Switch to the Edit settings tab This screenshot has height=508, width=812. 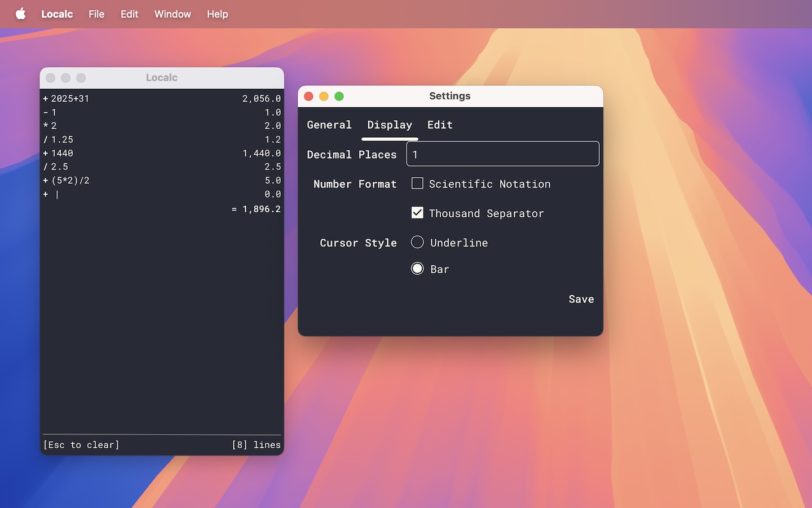pos(440,125)
